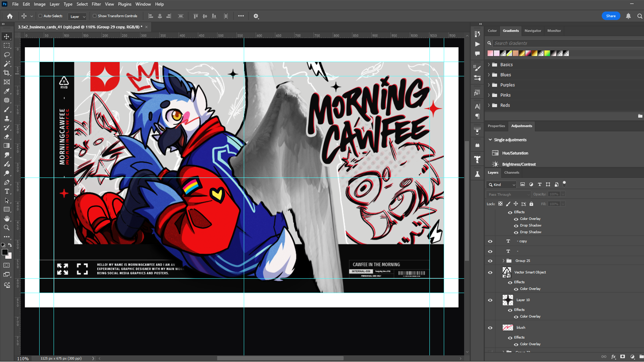This screenshot has height=362, width=644.
Task: Enable the Auto-Select checkbox
Action: click(40, 16)
